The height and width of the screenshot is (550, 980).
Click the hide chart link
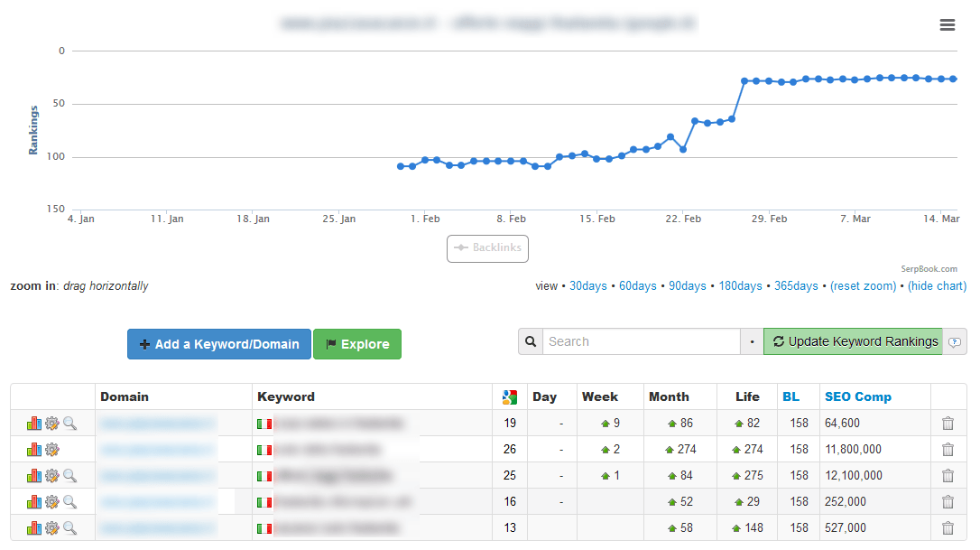pyautogui.click(x=937, y=286)
